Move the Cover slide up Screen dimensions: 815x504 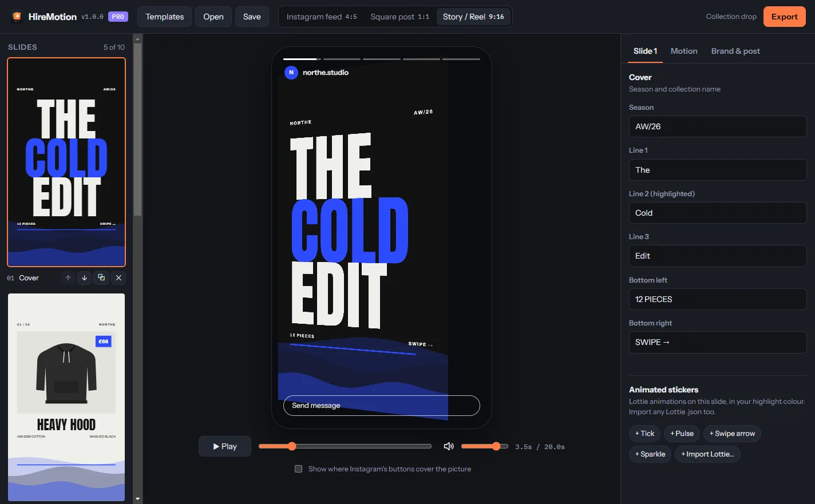[x=68, y=278]
